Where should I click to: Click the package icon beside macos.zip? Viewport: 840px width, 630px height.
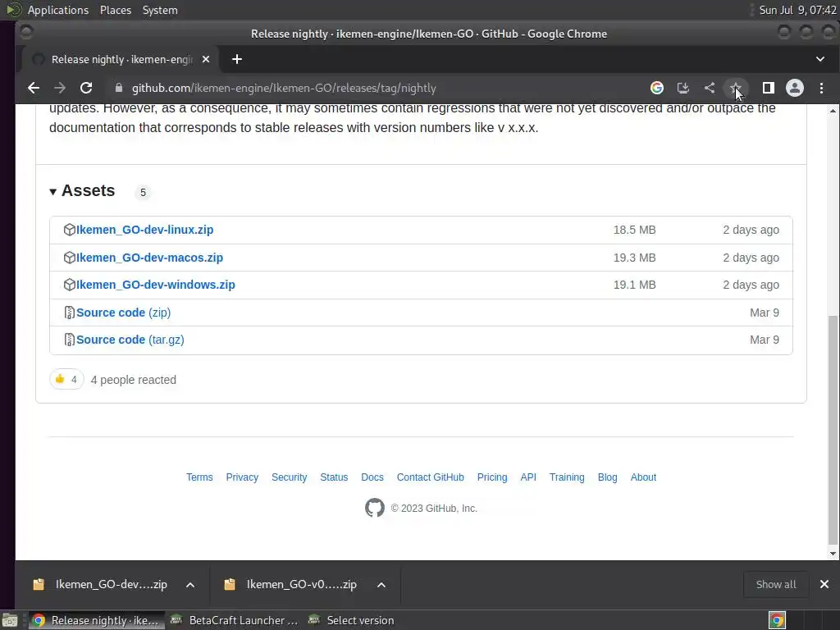[69, 258]
